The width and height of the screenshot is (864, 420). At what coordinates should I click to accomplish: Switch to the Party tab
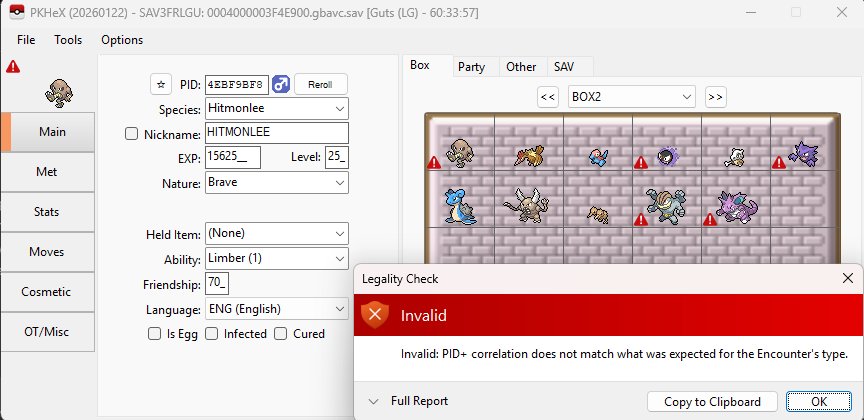[x=471, y=67]
